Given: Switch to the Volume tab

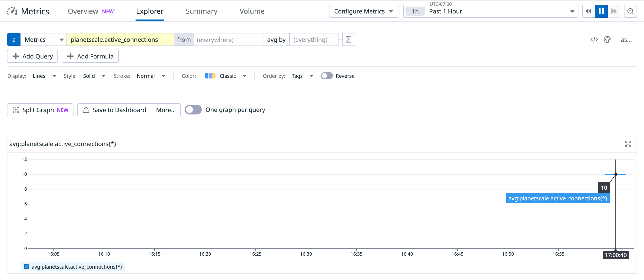Looking at the screenshot, I should 252,11.
